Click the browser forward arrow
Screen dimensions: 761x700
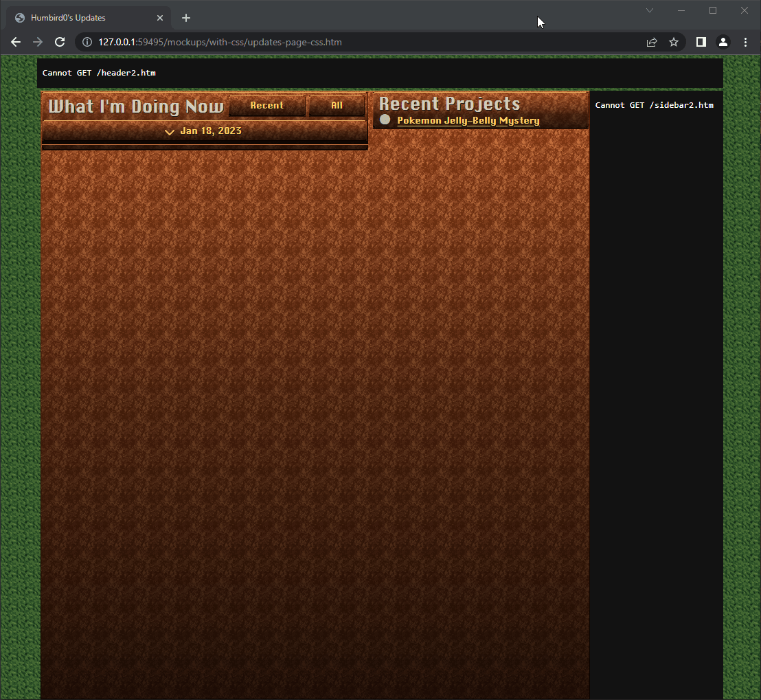point(38,42)
